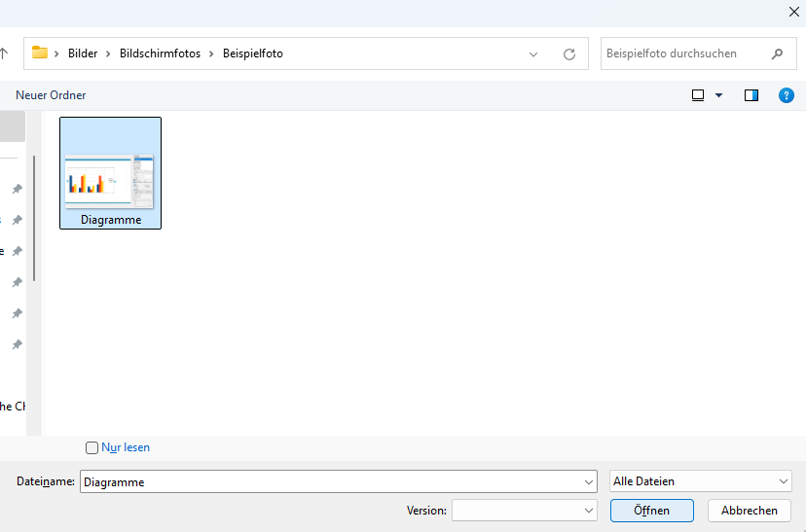Screen dimensions: 806x532
Task: Select the Diagramme file thumbnail
Action: point(110,173)
